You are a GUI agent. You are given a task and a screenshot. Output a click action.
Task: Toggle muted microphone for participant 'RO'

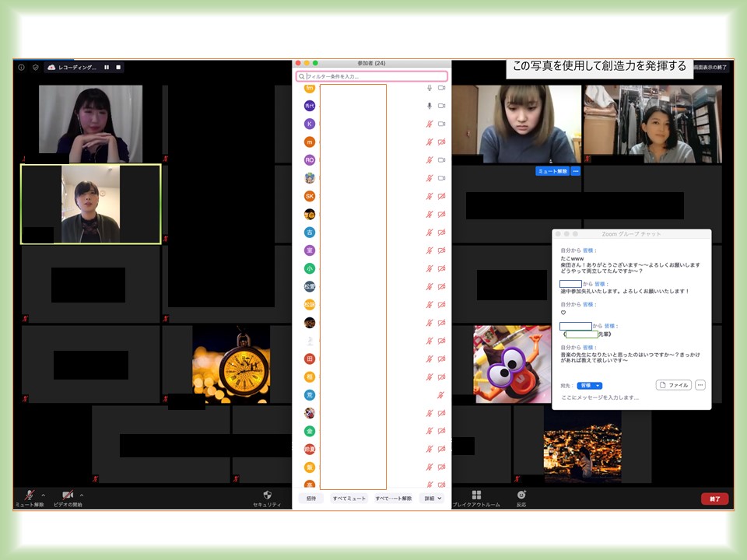point(430,160)
